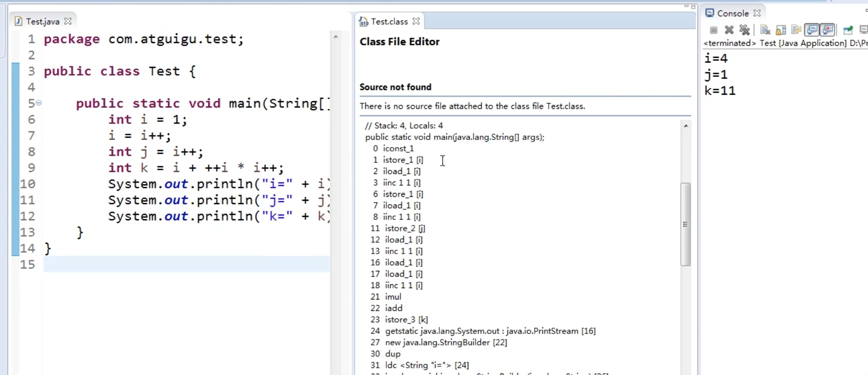Click the empty line 15 in Test.java

pos(186,264)
